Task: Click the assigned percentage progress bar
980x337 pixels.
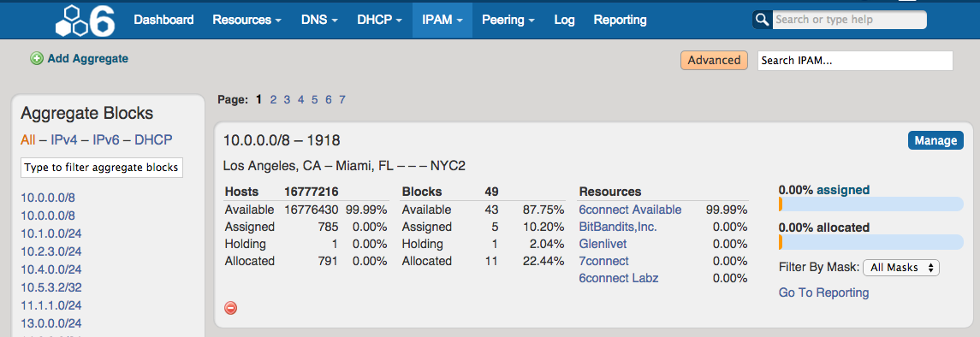Action: (x=870, y=204)
